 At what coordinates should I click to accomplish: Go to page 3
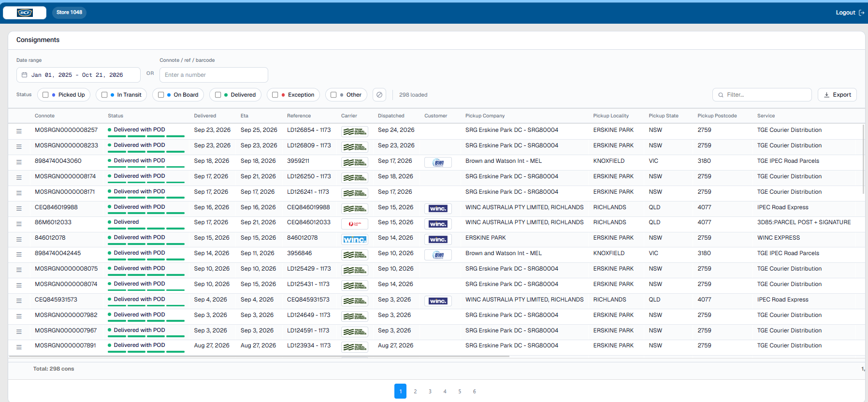[x=430, y=391]
